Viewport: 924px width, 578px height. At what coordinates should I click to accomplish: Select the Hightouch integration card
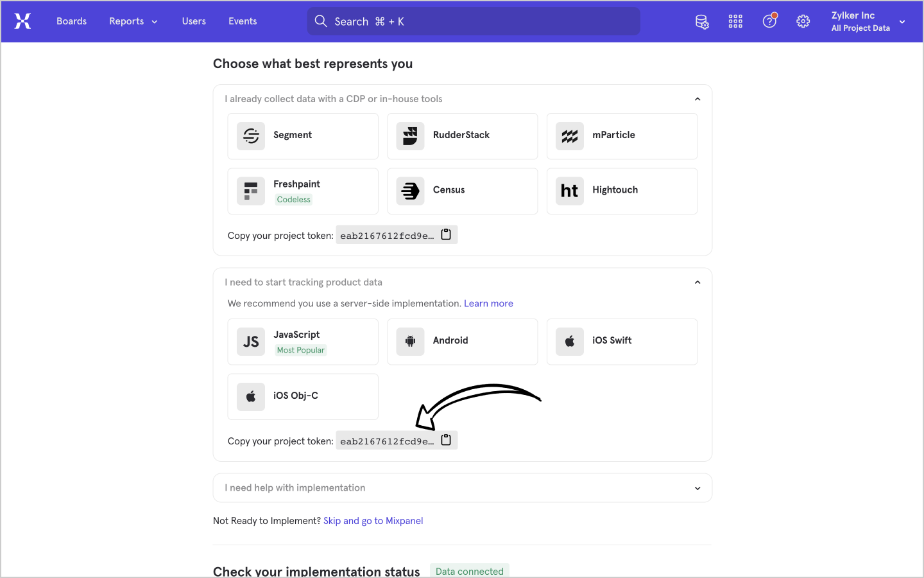click(x=622, y=191)
